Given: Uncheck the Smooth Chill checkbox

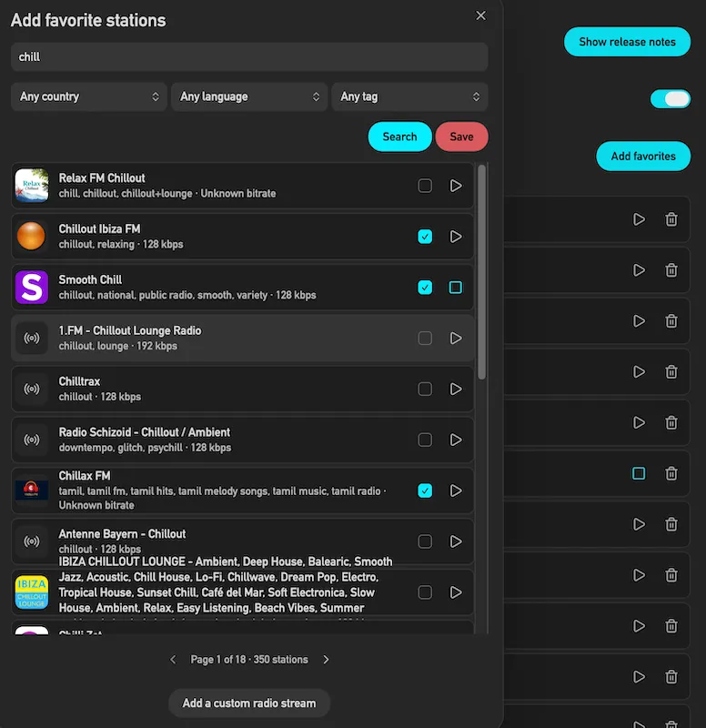Looking at the screenshot, I should coord(425,288).
